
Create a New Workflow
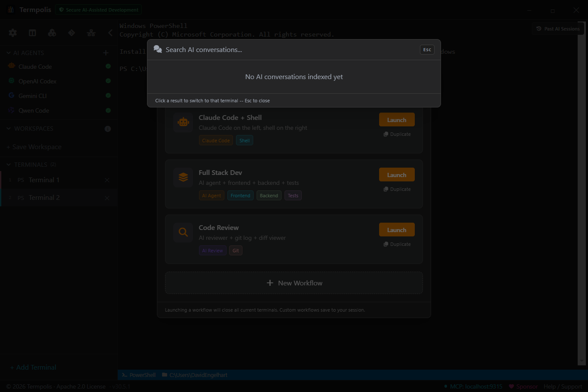pos(294,283)
